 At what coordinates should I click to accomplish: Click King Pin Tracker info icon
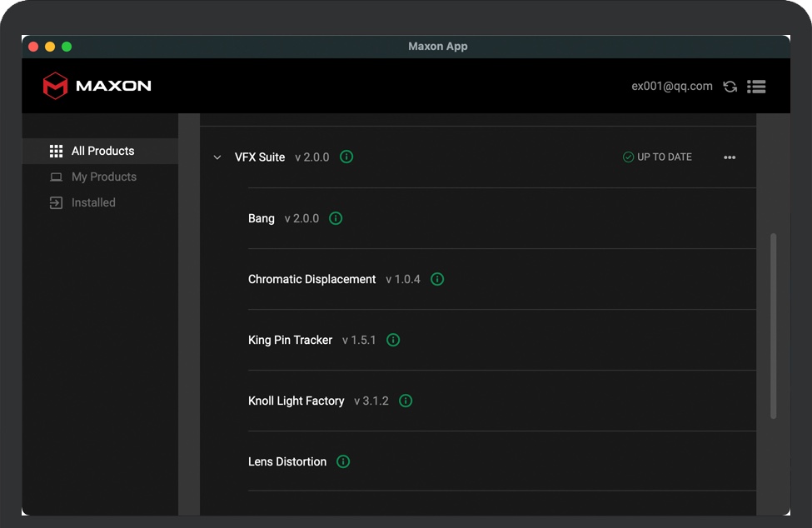[393, 340]
